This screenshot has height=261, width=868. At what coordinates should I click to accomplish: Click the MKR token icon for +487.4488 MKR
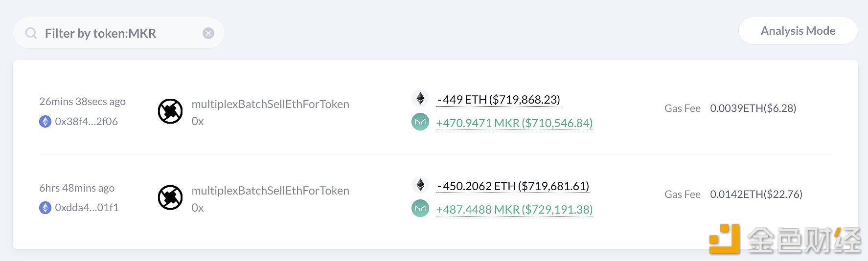click(x=420, y=209)
